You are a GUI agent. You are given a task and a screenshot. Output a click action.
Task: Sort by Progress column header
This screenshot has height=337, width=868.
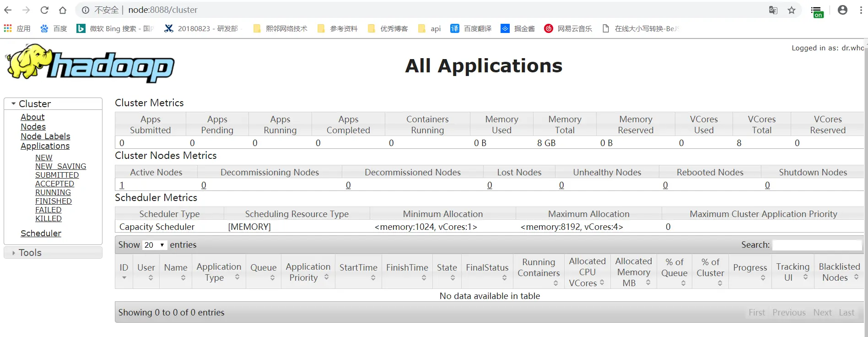(x=750, y=272)
